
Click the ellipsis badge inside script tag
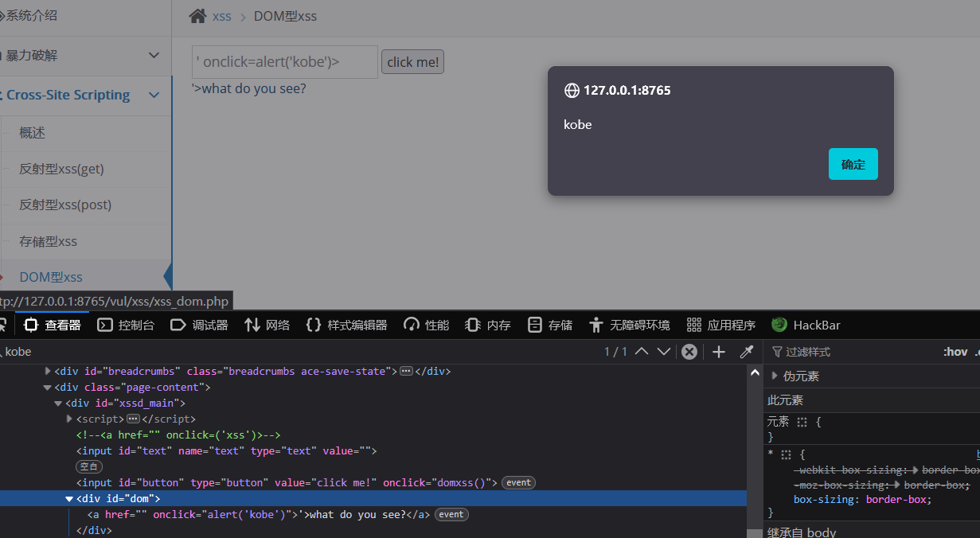pyautogui.click(x=133, y=419)
